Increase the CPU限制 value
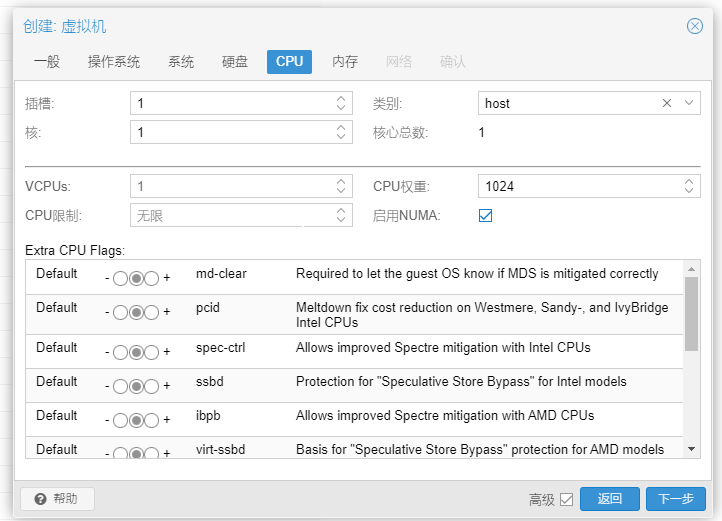Image resolution: width=722 pixels, height=521 pixels. (341, 211)
